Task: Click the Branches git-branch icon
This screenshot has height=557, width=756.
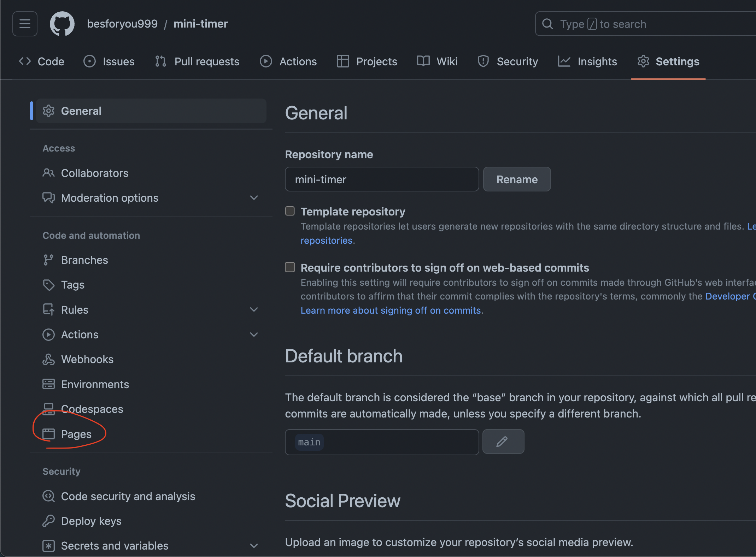Action: (x=48, y=260)
